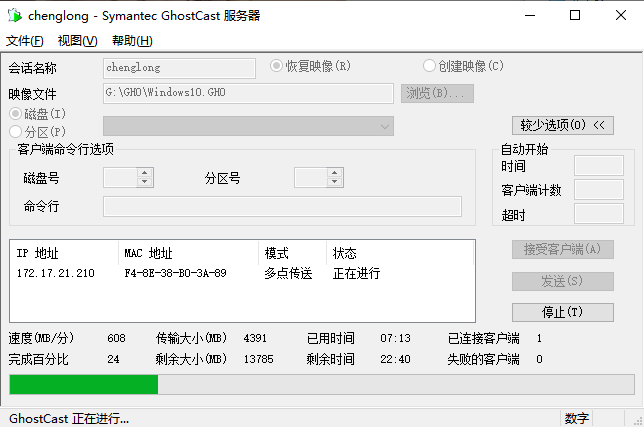Click the MAC 地址 column header

click(189, 253)
